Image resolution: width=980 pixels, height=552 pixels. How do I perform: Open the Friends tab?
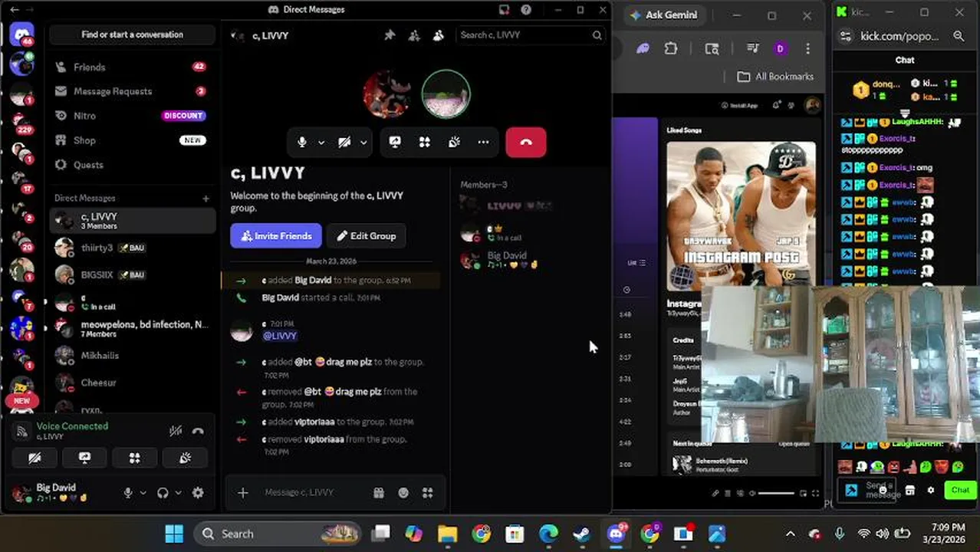point(131,67)
